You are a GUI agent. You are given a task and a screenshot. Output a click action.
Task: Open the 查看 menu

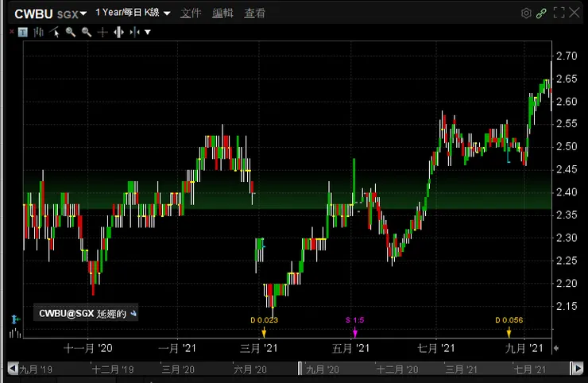[254, 14]
